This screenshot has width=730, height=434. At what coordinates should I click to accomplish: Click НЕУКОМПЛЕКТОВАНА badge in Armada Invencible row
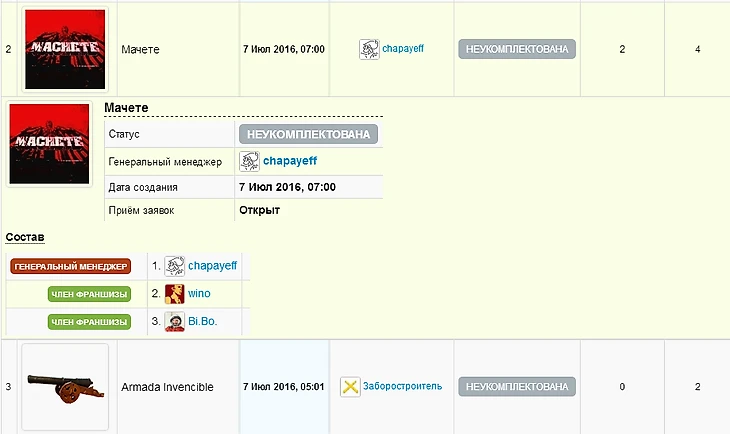[x=517, y=387]
